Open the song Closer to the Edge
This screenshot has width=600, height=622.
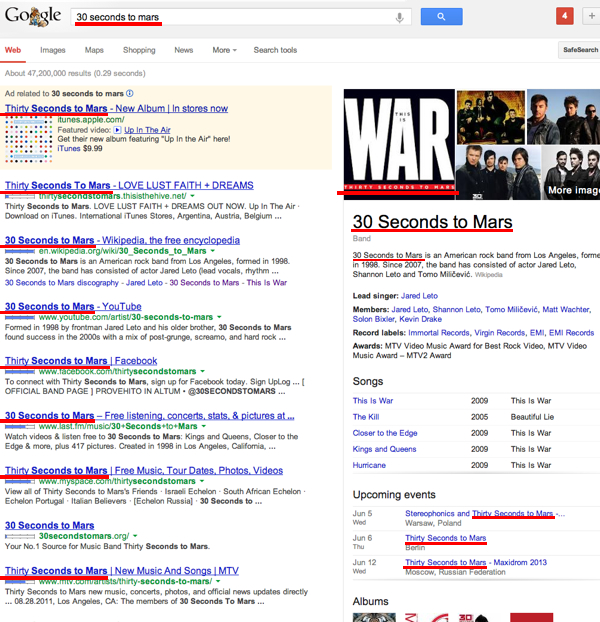tap(385, 433)
